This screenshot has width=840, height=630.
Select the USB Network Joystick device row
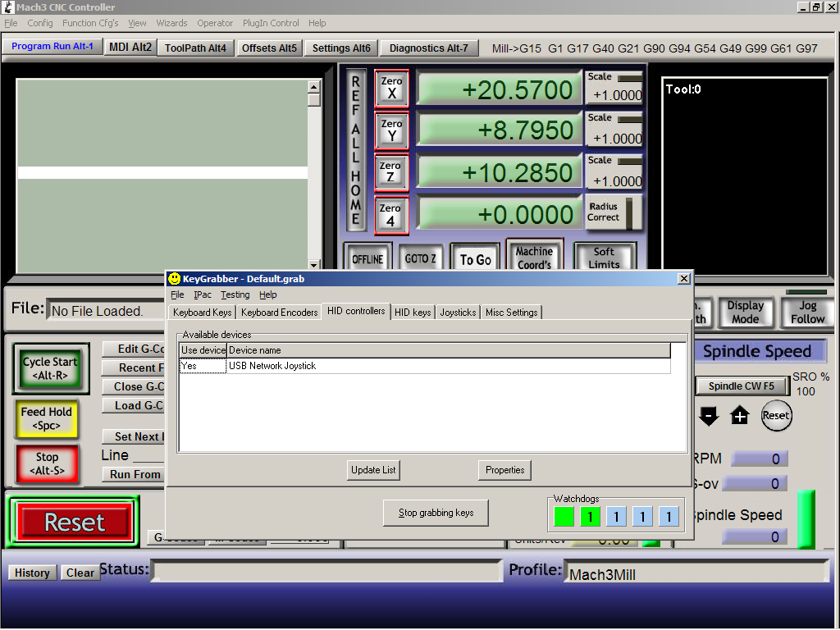coord(425,366)
